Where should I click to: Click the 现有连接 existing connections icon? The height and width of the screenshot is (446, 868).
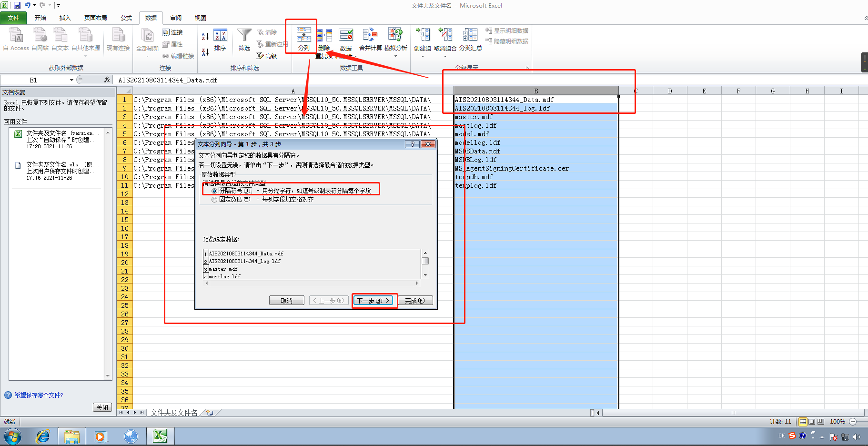(118, 35)
